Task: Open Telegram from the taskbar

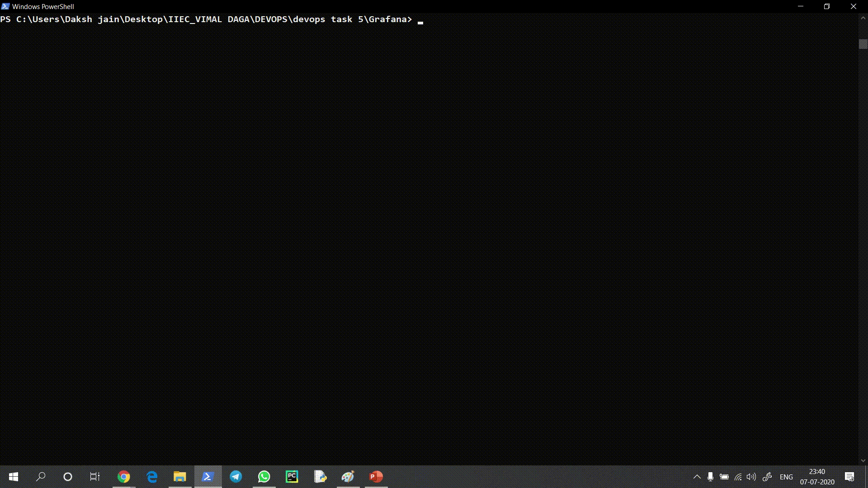Action: 236,477
